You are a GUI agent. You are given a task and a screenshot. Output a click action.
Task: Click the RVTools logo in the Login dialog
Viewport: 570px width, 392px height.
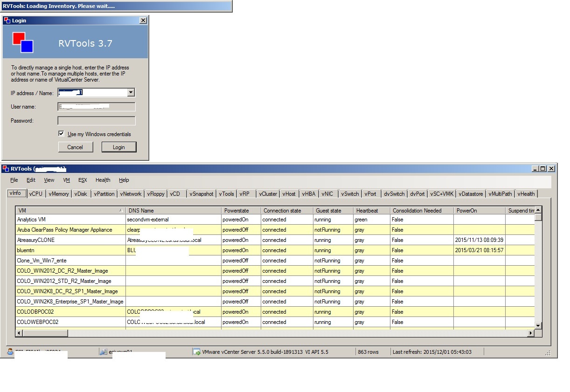23,42
